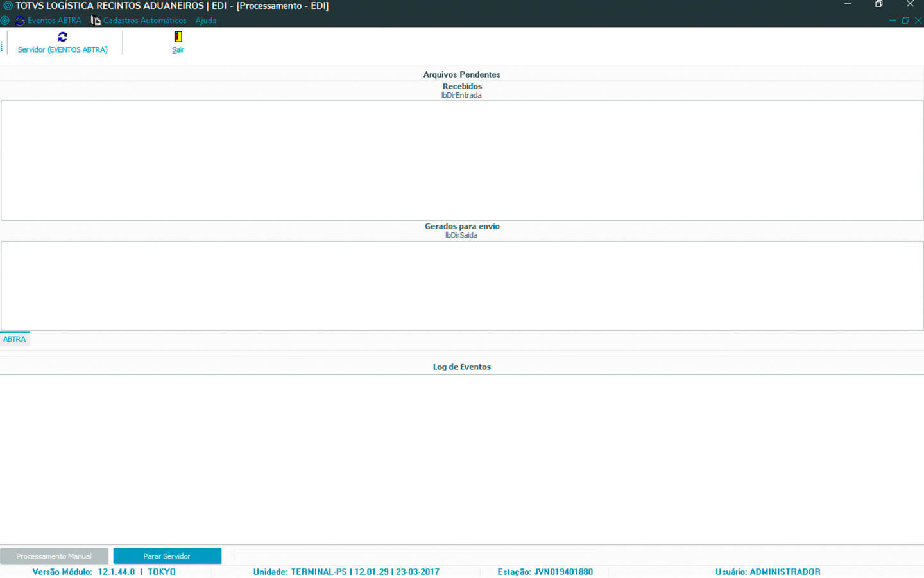The width and height of the screenshot is (924, 578).
Task: Open the Ajuda menu
Action: pos(205,21)
